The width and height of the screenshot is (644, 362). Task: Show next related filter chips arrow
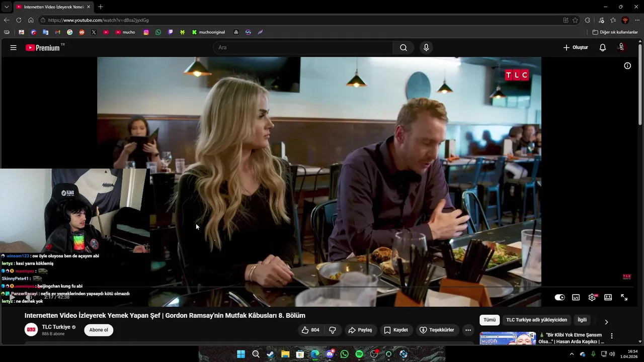click(x=606, y=322)
